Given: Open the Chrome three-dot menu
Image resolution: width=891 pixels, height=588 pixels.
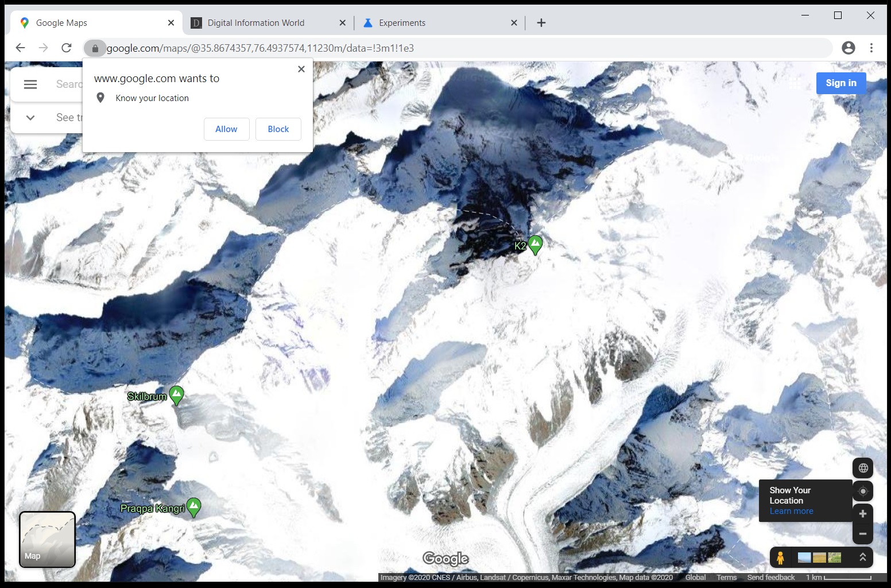Looking at the screenshot, I should 871,48.
